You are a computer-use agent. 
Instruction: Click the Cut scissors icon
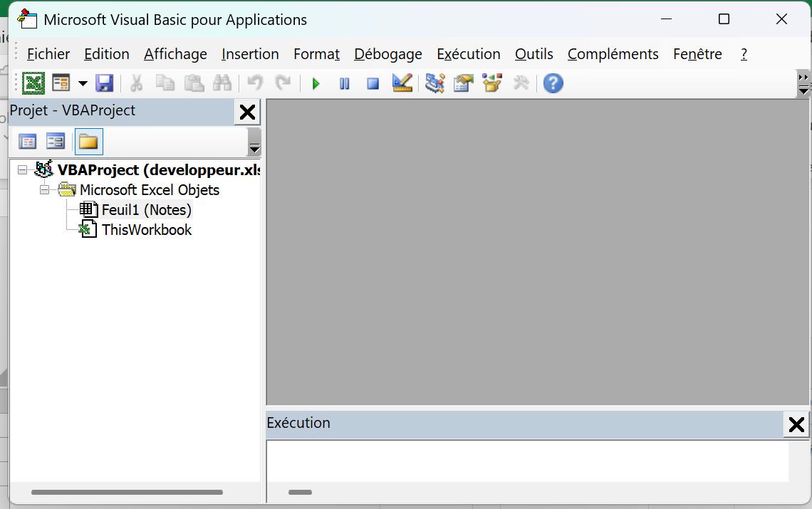point(137,83)
